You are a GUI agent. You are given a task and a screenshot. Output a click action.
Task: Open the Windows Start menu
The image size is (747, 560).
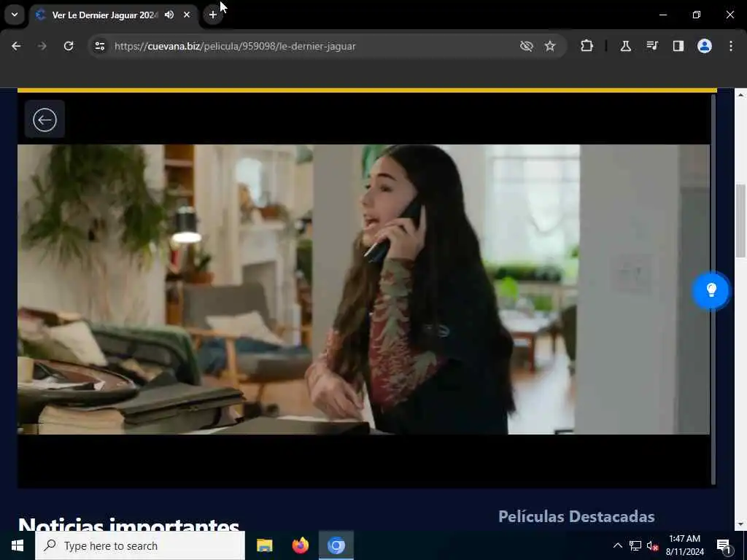[18, 545]
